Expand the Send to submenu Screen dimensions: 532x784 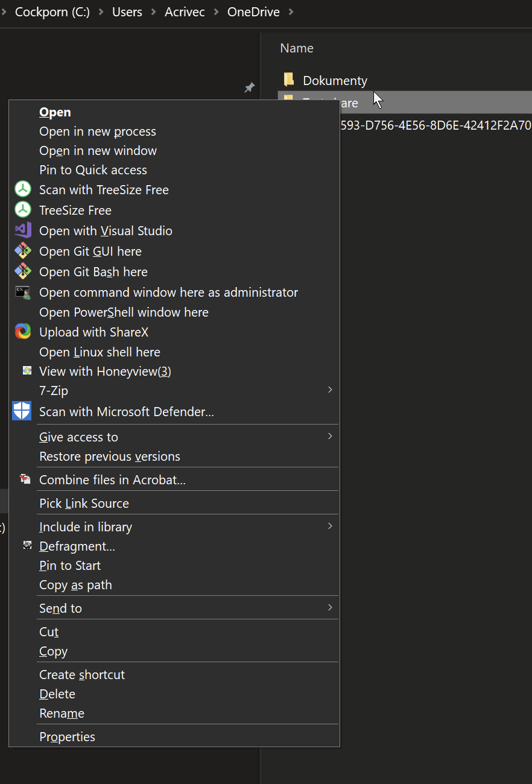point(329,608)
